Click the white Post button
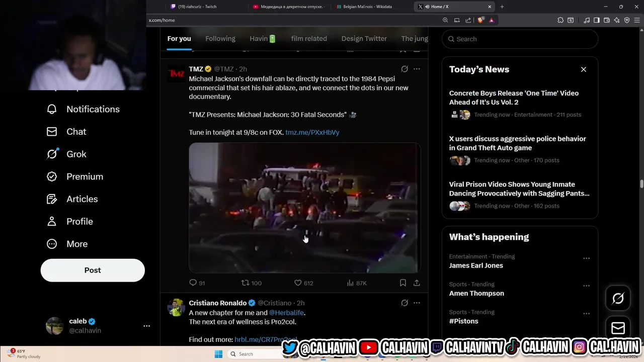This screenshot has height=362, width=644. pos(93,270)
